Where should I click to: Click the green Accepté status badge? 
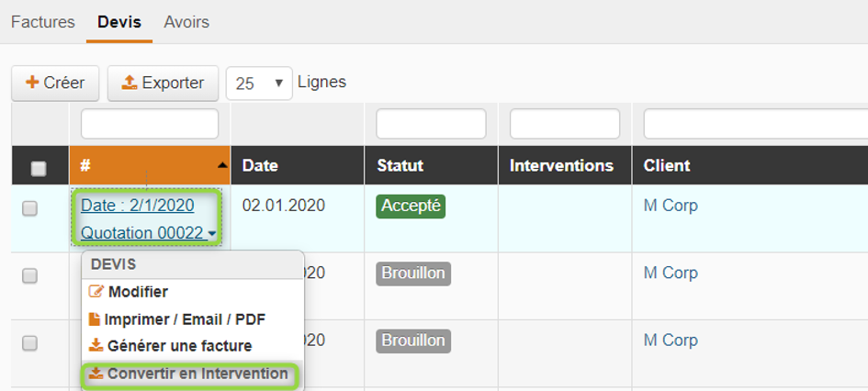411,206
